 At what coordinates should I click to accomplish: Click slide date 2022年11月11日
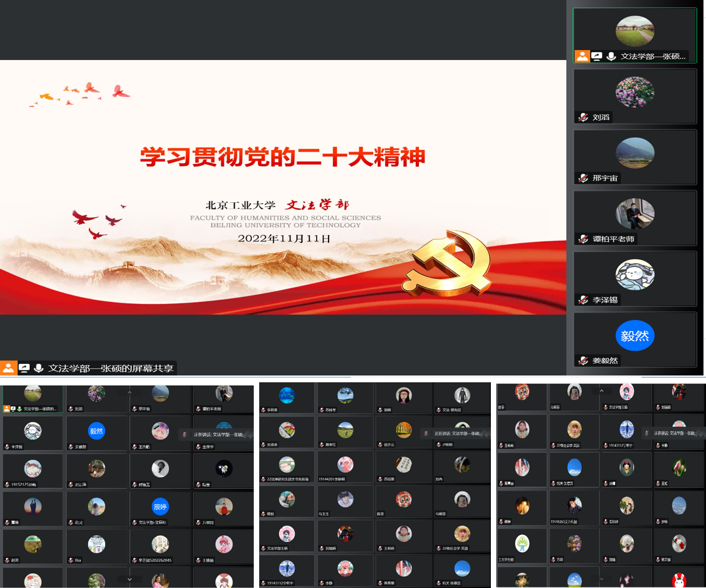pos(284,238)
